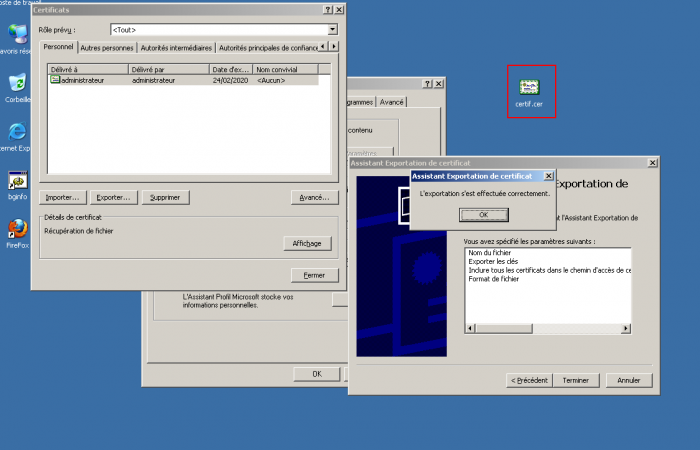Open the certif.cer desktop file
The width and height of the screenshot is (700, 450).
pyautogui.click(x=530, y=88)
